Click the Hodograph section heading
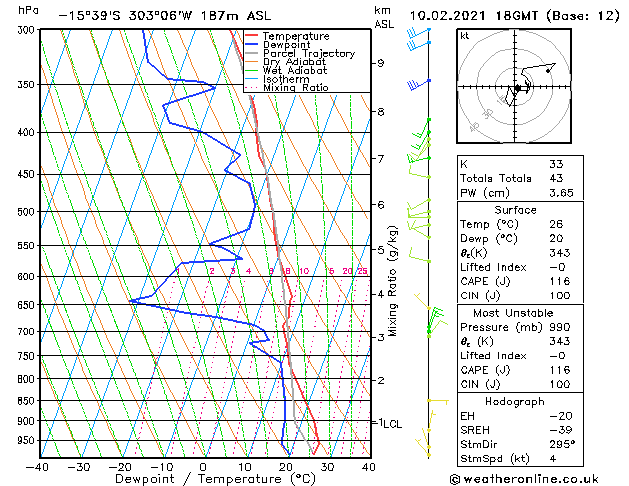629x486 pixels. (515, 402)
